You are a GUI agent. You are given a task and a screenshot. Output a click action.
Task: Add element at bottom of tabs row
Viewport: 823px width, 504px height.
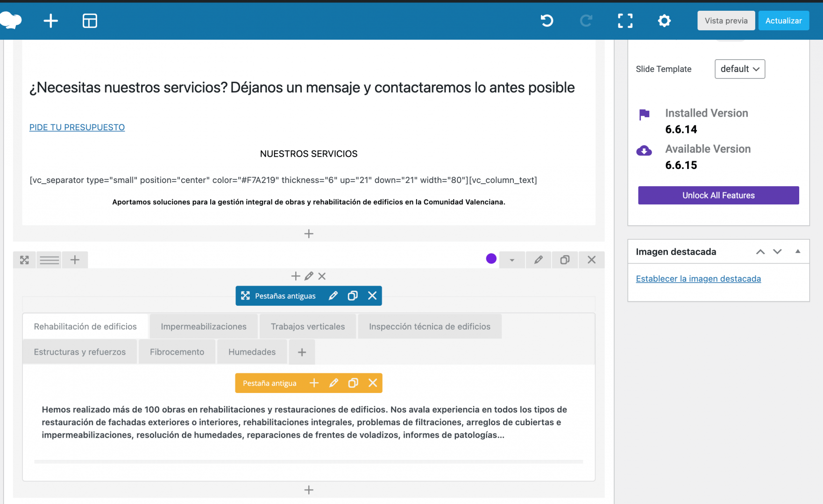point(309,490)
